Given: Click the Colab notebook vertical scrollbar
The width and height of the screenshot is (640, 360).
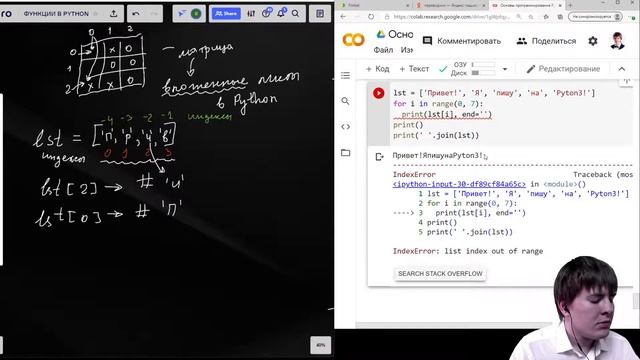Looking at the screenshot, I should (x=635, y=301).
